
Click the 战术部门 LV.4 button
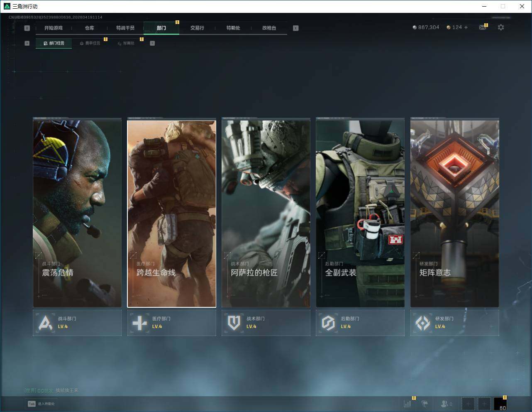(266, 323)
